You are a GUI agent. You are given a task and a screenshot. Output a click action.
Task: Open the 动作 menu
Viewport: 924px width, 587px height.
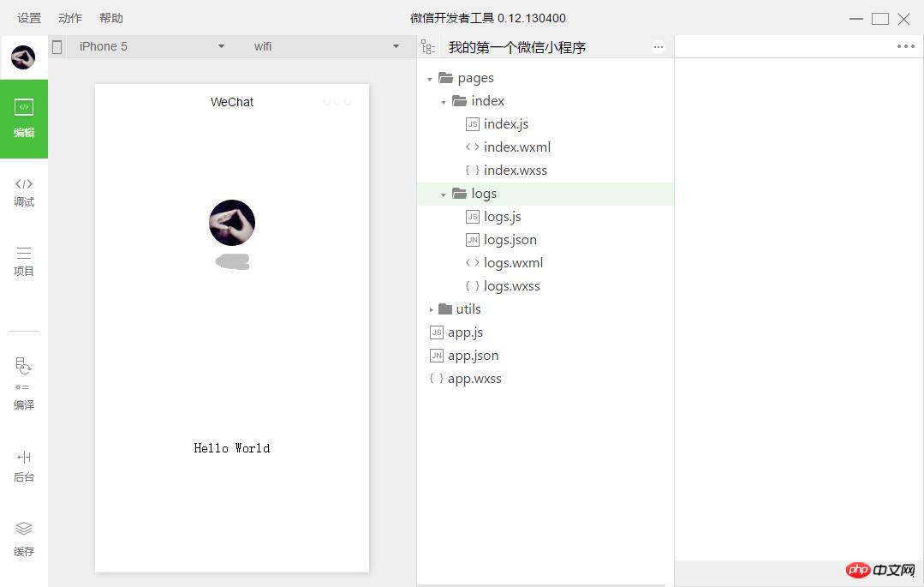(70, 18)
